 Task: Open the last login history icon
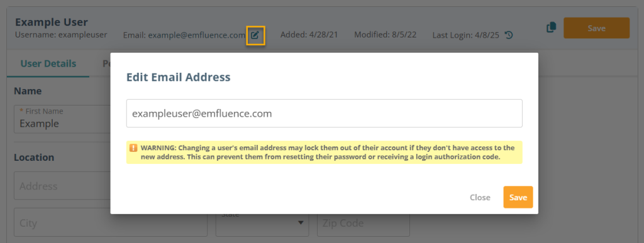point(508,35)
